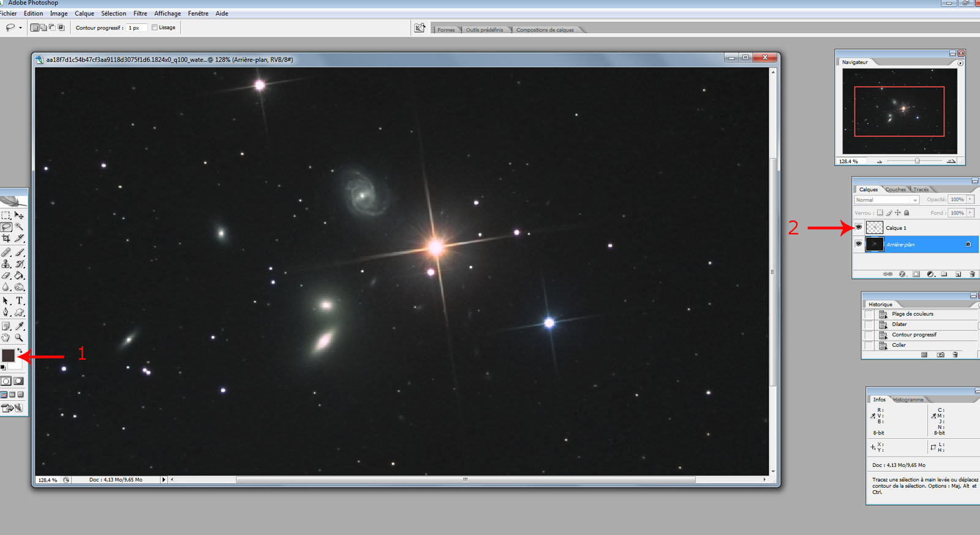Open the Opacité slider arrow
Screen dimensions: 980x535
(970, 199)
